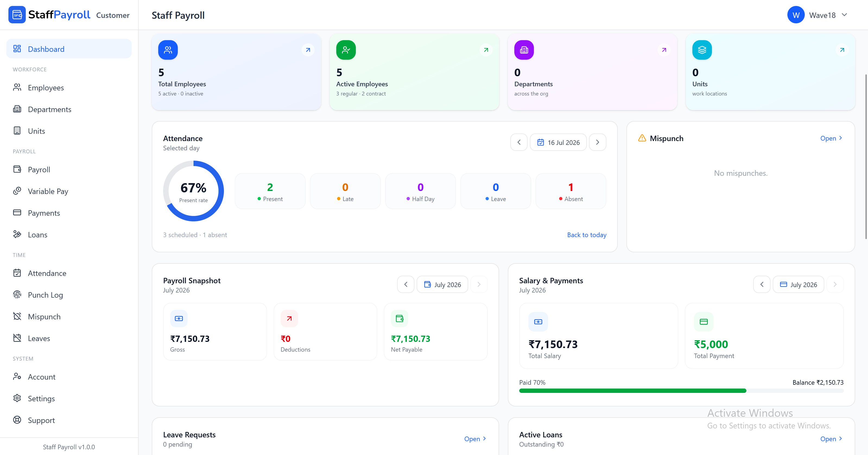Click the Support lifebuoy icon
The width and height of the screenshot is (868, 455).
(x=17, y=420)
